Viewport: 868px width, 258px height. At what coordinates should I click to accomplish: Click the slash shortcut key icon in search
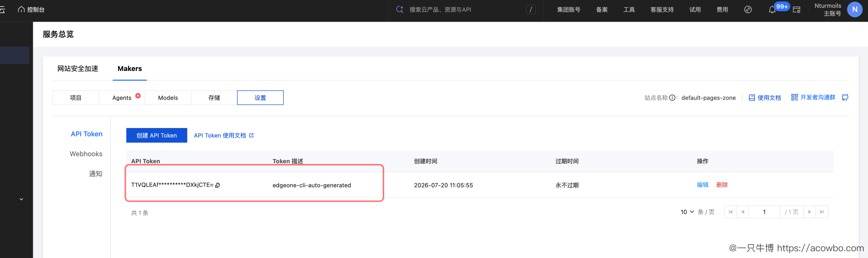531,10
